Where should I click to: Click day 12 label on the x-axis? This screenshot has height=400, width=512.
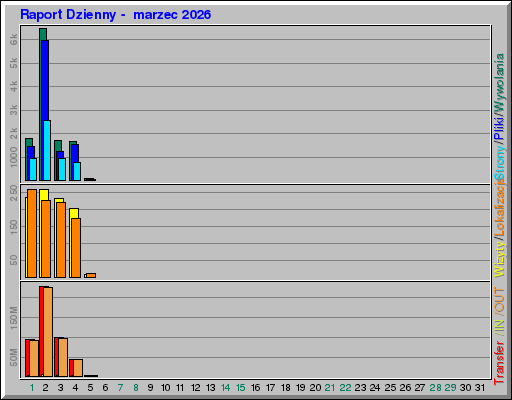[196, 388]
